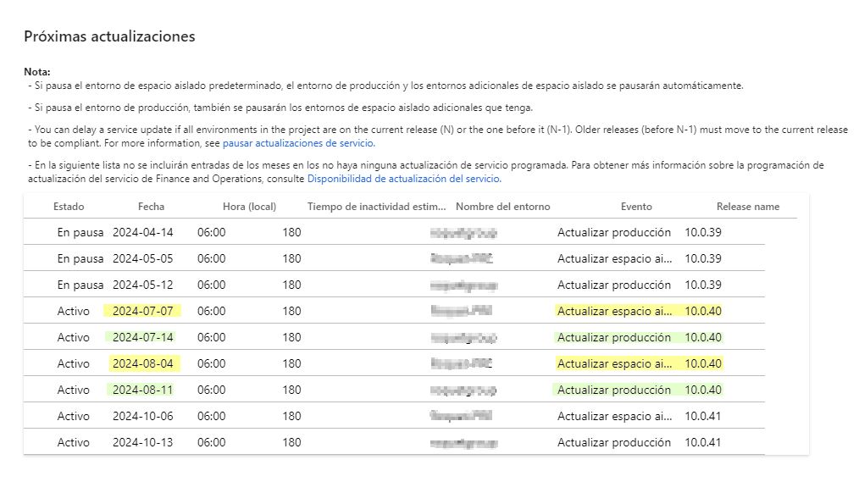Select date cell 2024-04-14
This screenshot has height=504, width=859.
[x=143, y=232]
